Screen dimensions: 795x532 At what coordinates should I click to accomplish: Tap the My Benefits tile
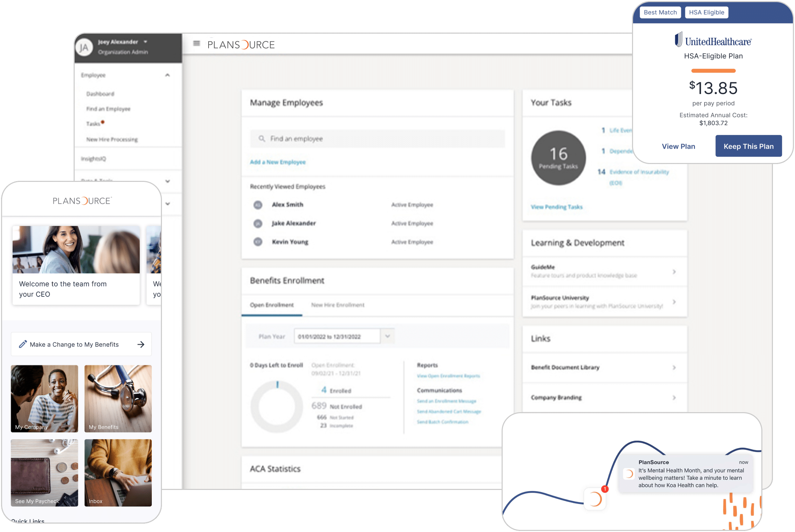point(118,399)
